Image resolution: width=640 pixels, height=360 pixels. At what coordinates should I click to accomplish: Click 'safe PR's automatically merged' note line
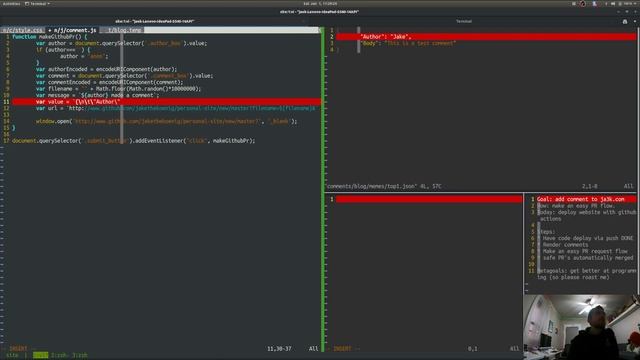click(588, 258)
